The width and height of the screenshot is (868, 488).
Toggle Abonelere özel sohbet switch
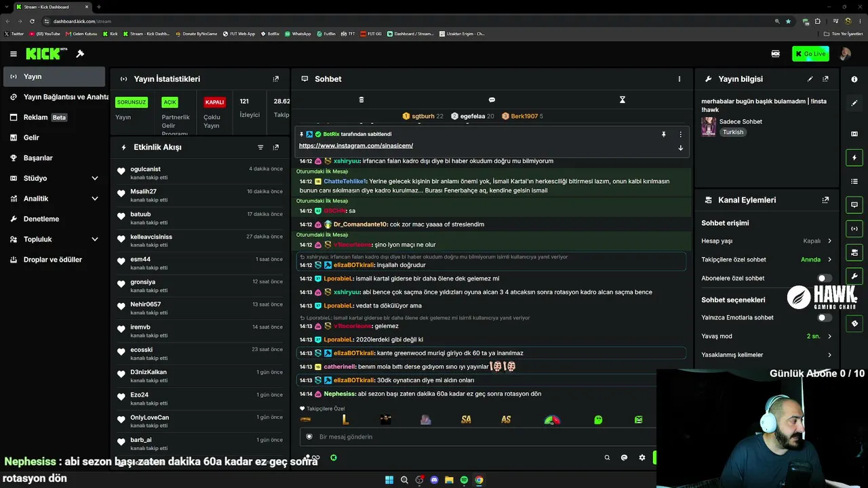pyautogui.click(x=825, y=278)
